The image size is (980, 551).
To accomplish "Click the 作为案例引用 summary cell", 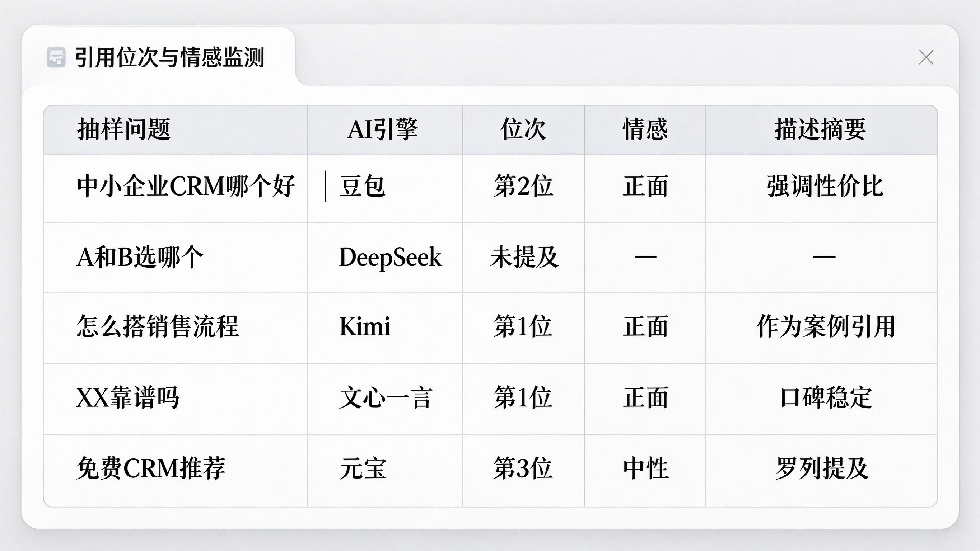I will 821,328.
